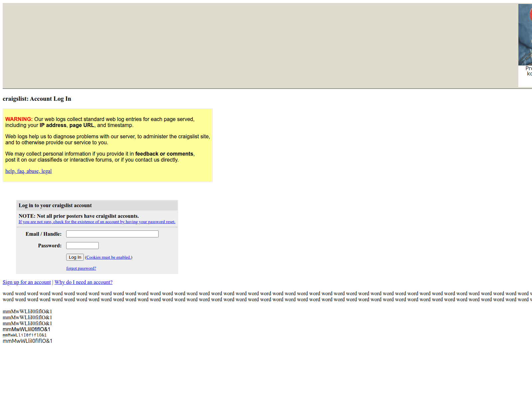Click the password reset account check link
This screenshot has width=532, height=399.
[97, 222]
